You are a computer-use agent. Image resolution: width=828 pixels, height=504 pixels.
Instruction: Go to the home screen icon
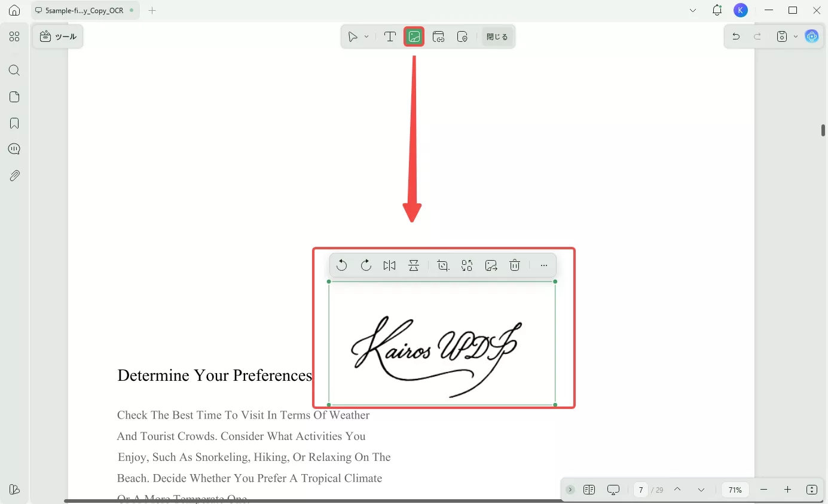(14, 10)
